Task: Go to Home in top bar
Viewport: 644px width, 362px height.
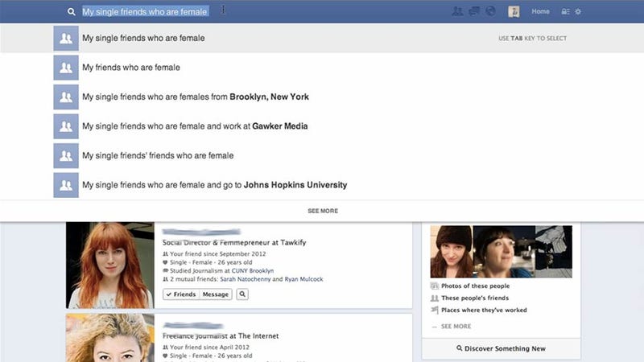Action: coord(540,11)
